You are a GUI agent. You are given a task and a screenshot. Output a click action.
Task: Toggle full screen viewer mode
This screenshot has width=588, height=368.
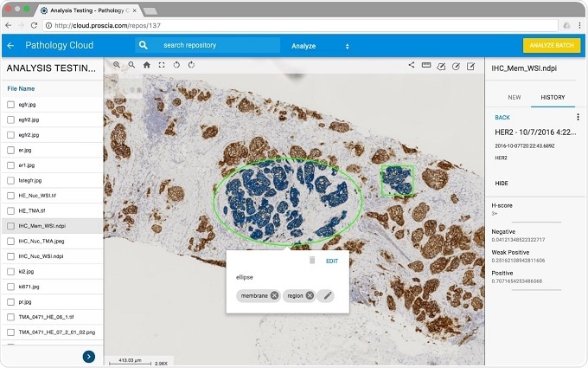[x=161, y=65]
